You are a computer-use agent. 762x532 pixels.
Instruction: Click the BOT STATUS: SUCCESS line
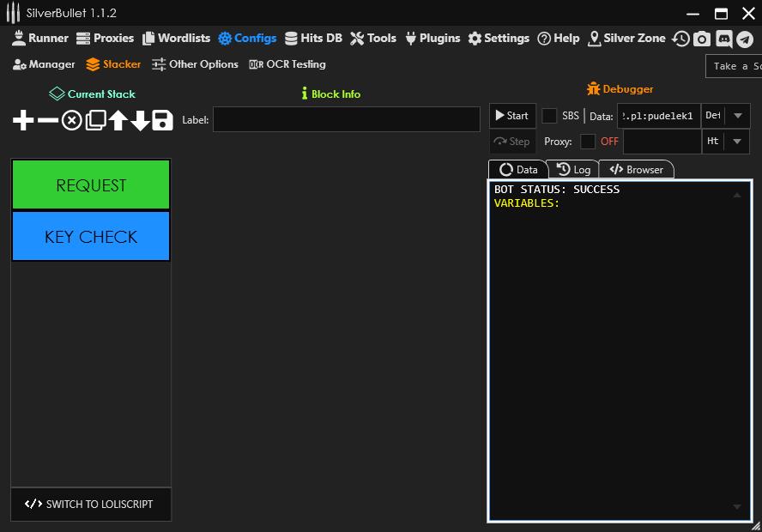tap(557, 190)
